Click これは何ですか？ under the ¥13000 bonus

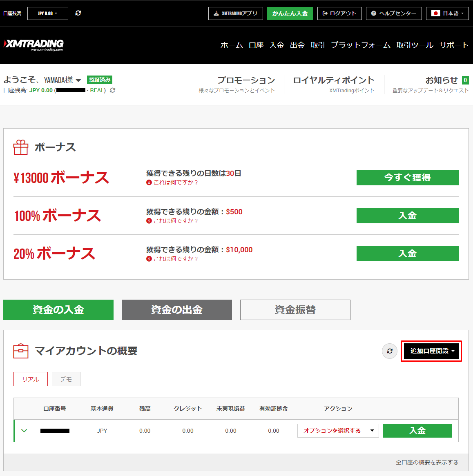(176, 182)
